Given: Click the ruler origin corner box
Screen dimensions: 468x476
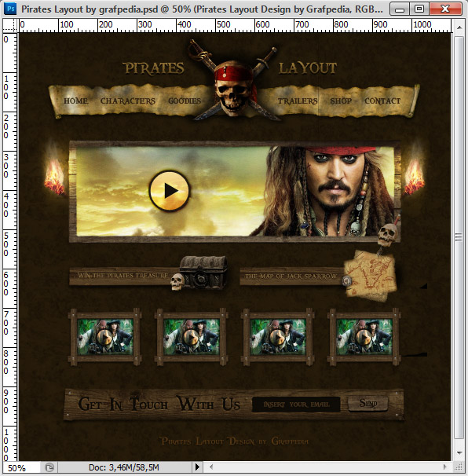Looking at the screenshot, I should (x=9, y=25).
